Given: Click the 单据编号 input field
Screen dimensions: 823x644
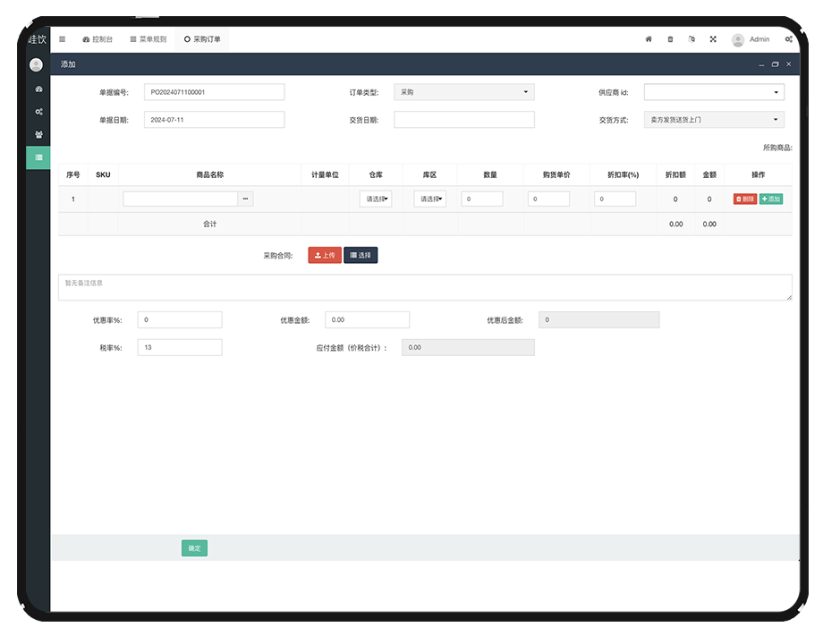Looking at the screenshot, I should (214, 92).
